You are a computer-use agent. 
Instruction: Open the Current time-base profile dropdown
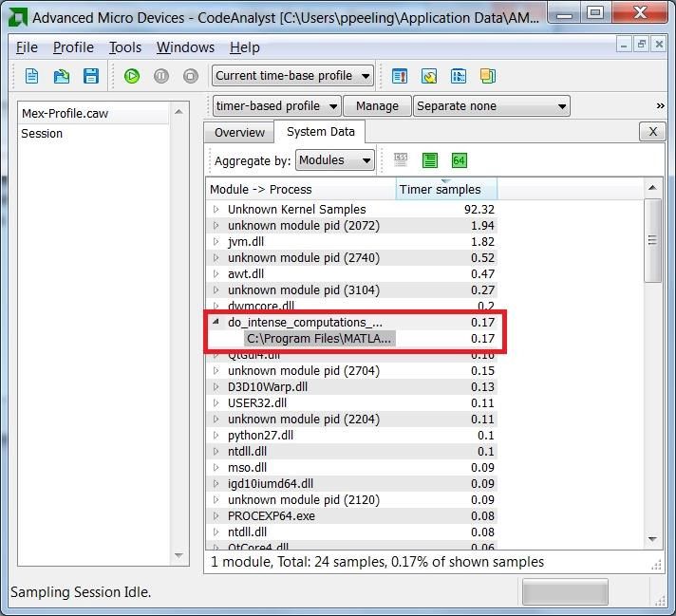point(292,76)
